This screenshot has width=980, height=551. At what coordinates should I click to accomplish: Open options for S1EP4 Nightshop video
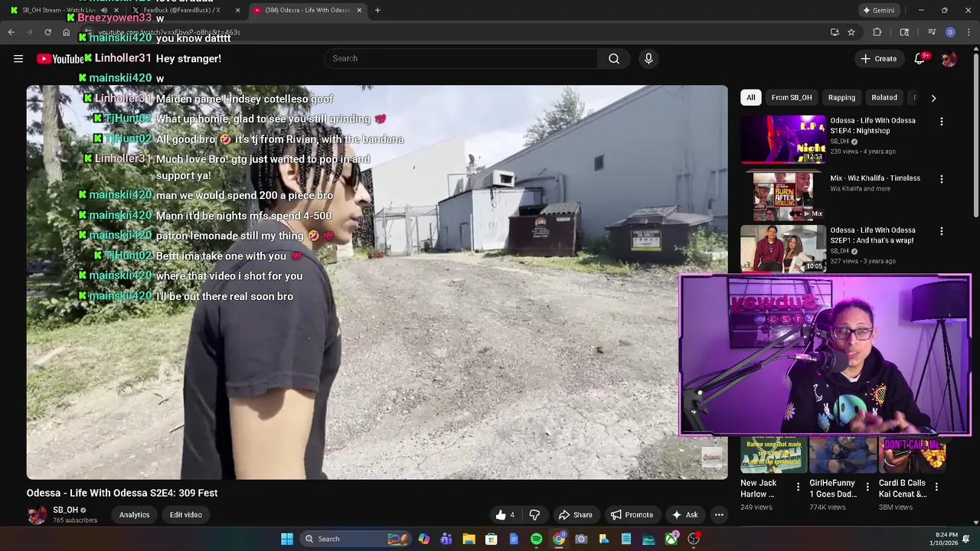tap(942, 121)
